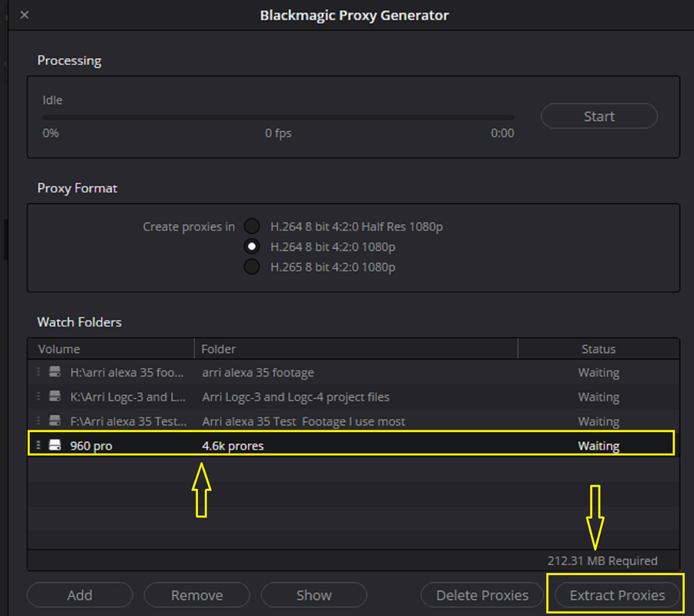Add a new watch folder
The width and height of the screenshot is (694, 616).
click(x=79, y=595)
